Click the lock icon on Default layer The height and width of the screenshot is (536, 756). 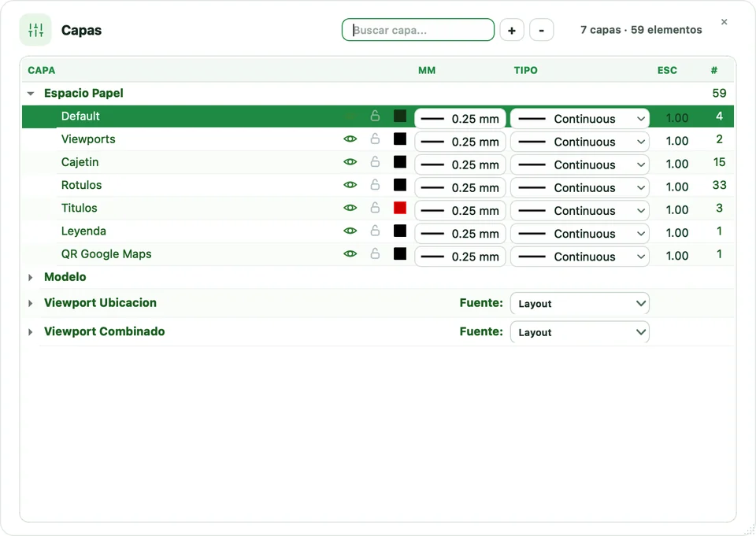point(375,116)
